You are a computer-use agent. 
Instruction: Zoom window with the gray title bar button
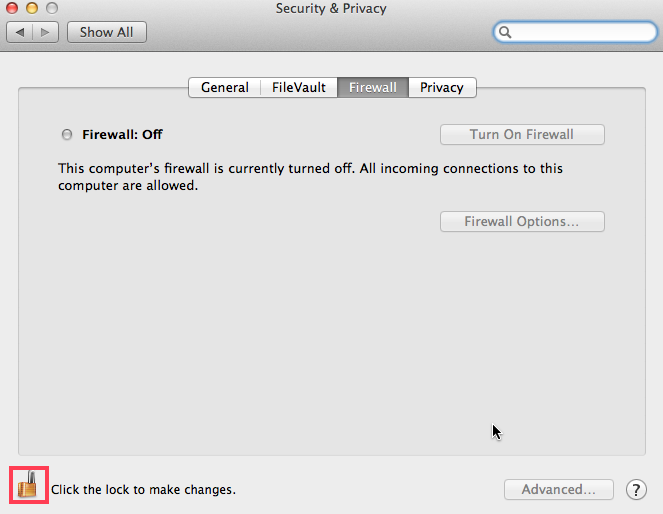pos(52,8)
